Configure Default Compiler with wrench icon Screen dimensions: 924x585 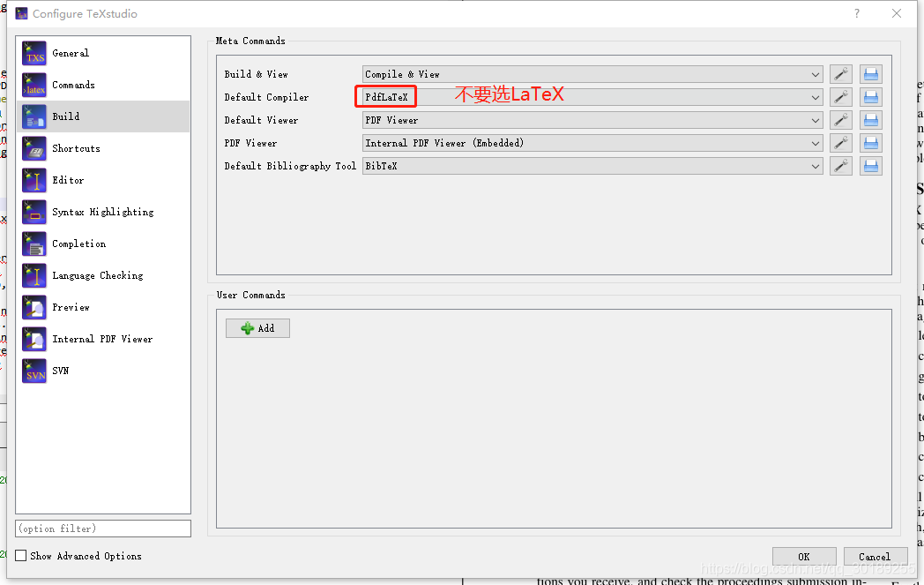pos(841,97)
